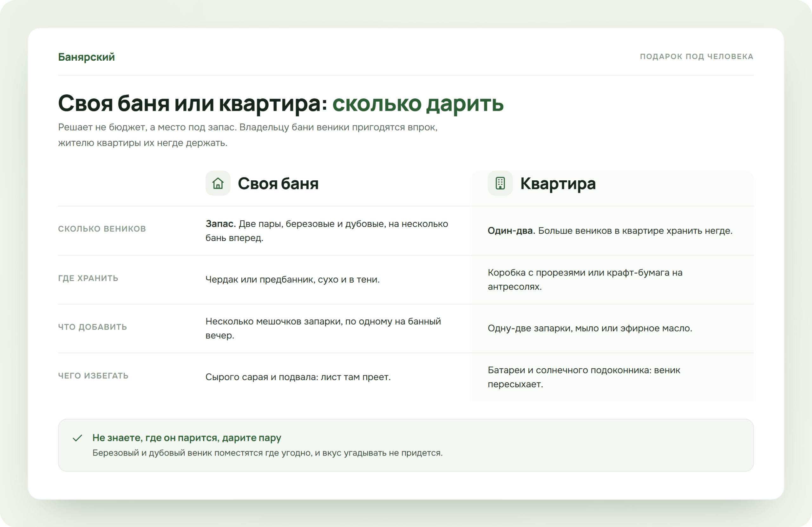Image resolution: width=812 pixels, height=527 pixels.
Task: Click the cell Коробка с прорезями
Action: pos(585,279)
